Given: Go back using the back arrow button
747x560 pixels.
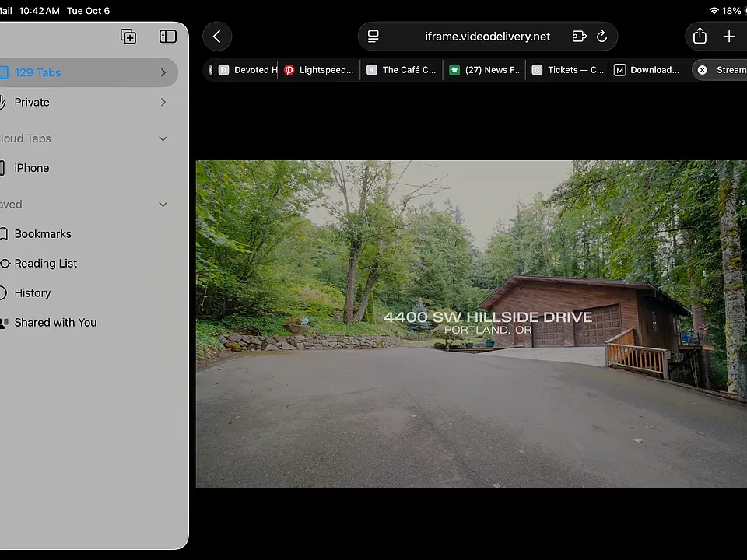Looking at the screenshot, I should click(217, 37).
